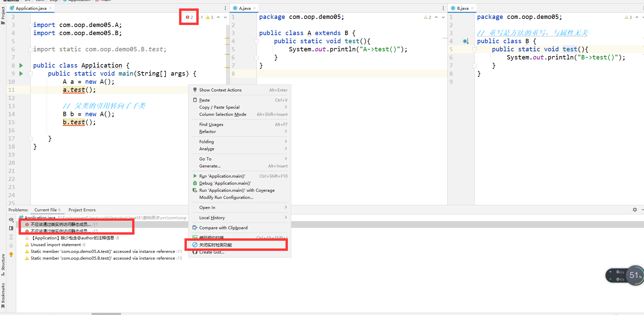The height and width of the screenshot is (315, 644).
Task: Select the A.test() static member warning
Action: (x=103, y=252)
